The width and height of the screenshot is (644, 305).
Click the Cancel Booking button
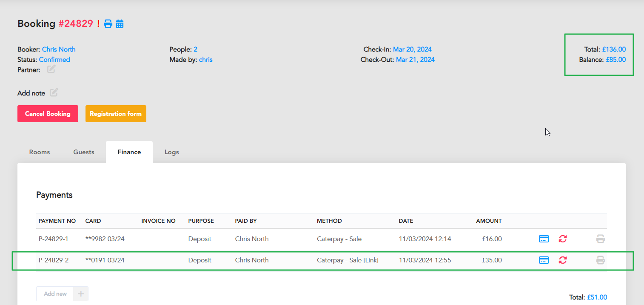coord(48,114)
